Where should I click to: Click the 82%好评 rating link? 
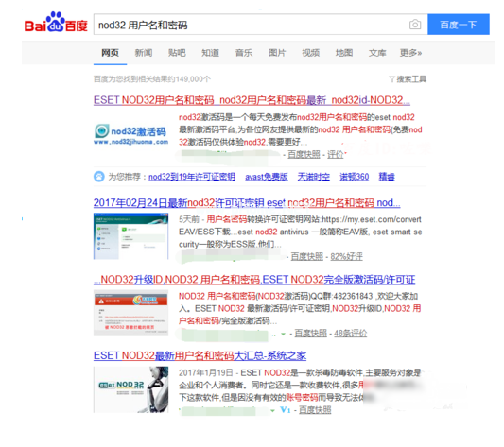pyautogui.click(x=346, y=256)
